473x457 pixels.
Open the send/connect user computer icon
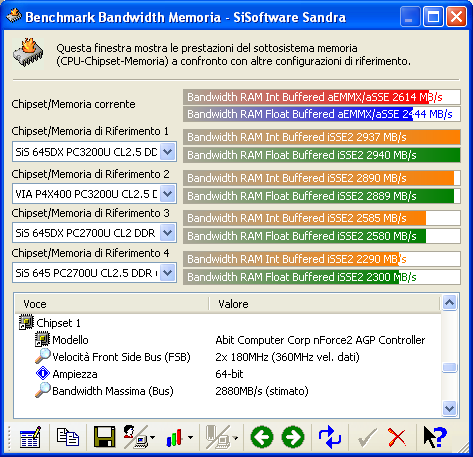(135, 437)
